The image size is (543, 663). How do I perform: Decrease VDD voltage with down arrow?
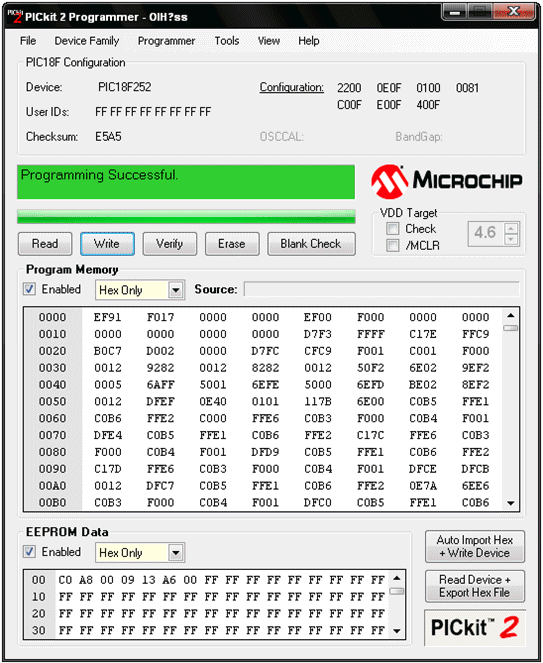(511, 240)
